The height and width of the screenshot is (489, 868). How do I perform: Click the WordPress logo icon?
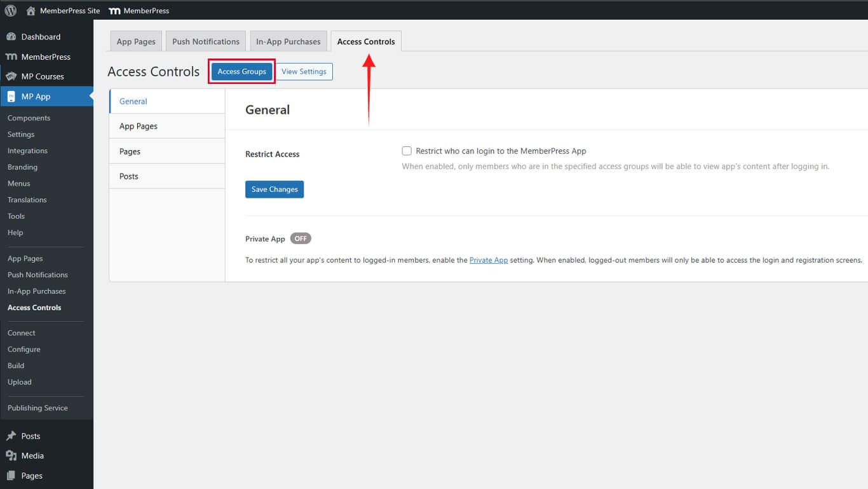pos(11,10)
